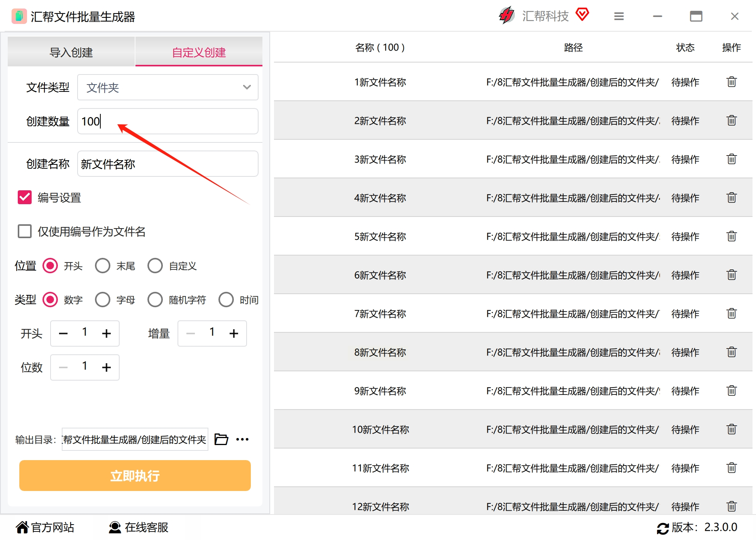The width and height of the screenshot is (756, 540).
Task: Open the output directory folder icon
Action: (x=221, y=439)
